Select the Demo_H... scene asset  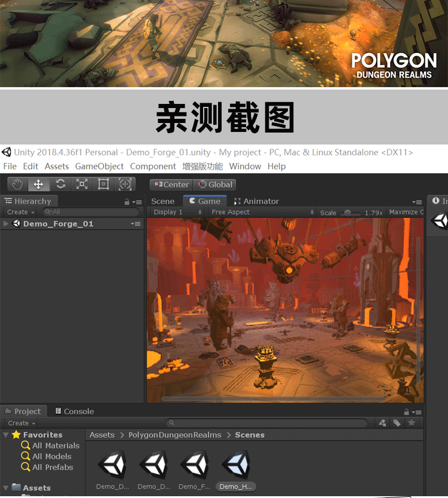coord(236,469)
